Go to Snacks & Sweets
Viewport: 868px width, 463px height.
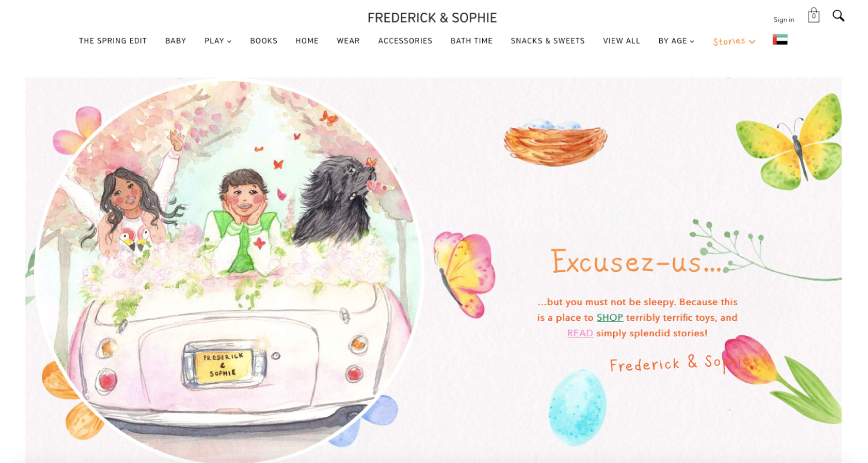coord(547,41)
